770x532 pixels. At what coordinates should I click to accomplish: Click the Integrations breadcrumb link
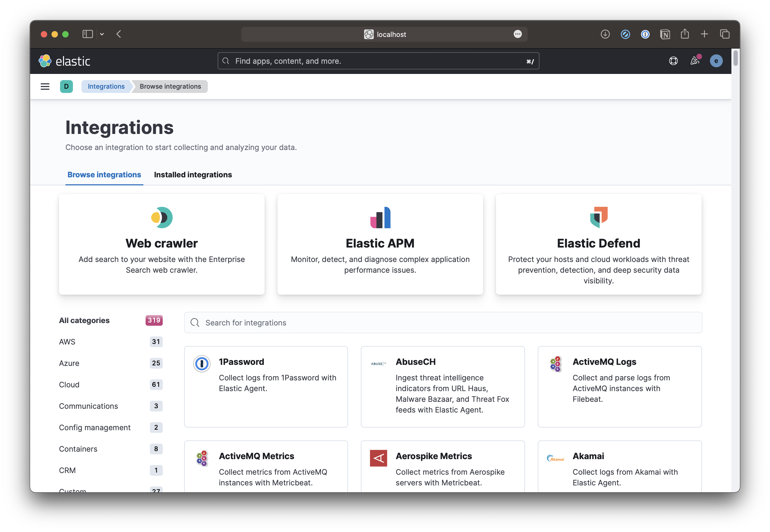(x=106, y=87)
